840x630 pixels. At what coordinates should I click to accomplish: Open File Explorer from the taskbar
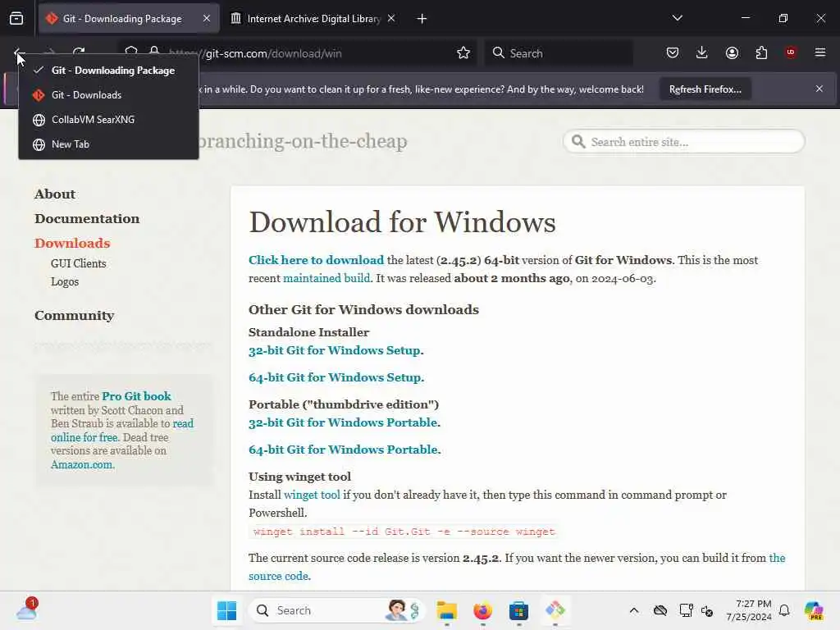(446, 610)
